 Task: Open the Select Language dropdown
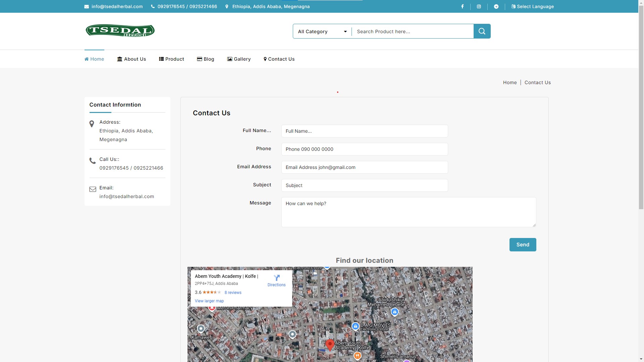click(533, 6)
